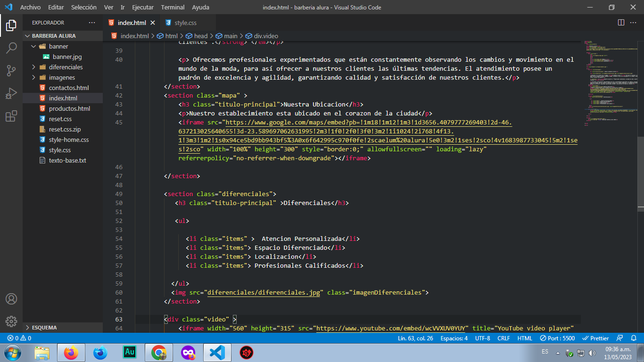The width and height of the screenshot is (644, 362).
Task: Open style-home.css in the explorer
Action: (63, 140)
